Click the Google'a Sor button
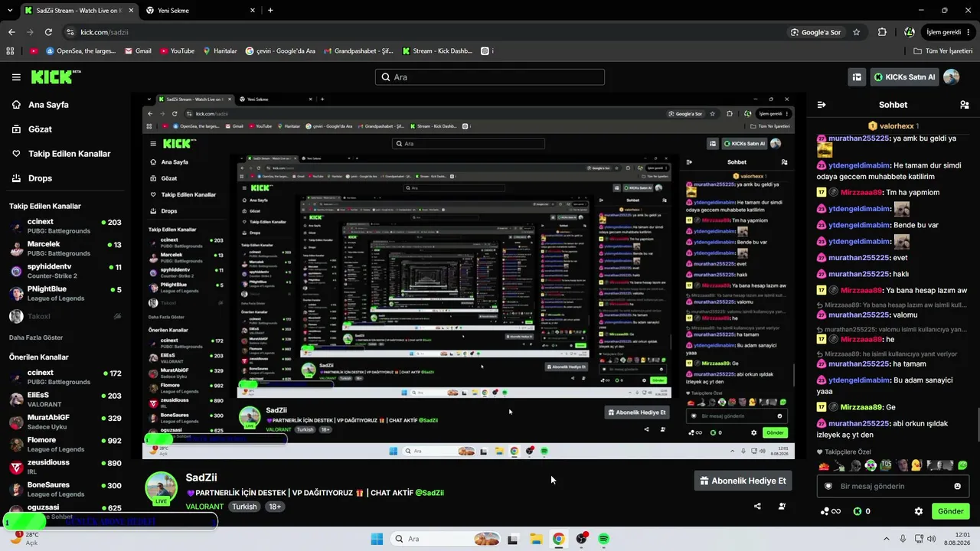Viewport: 980px width, 551px height. coord(816,32)
